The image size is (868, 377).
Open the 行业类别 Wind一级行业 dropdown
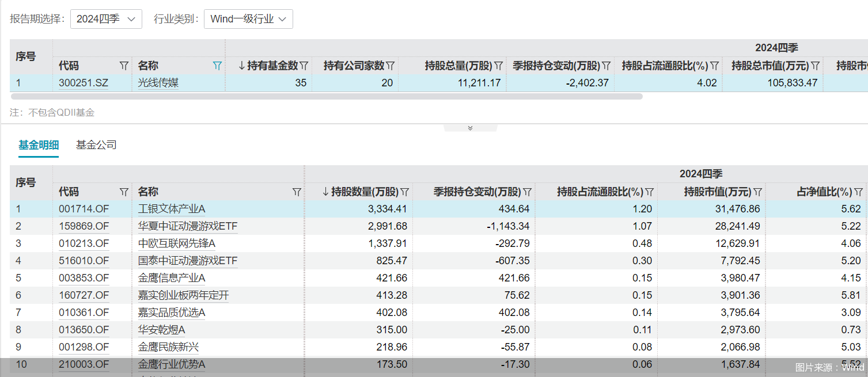point(248,19)
